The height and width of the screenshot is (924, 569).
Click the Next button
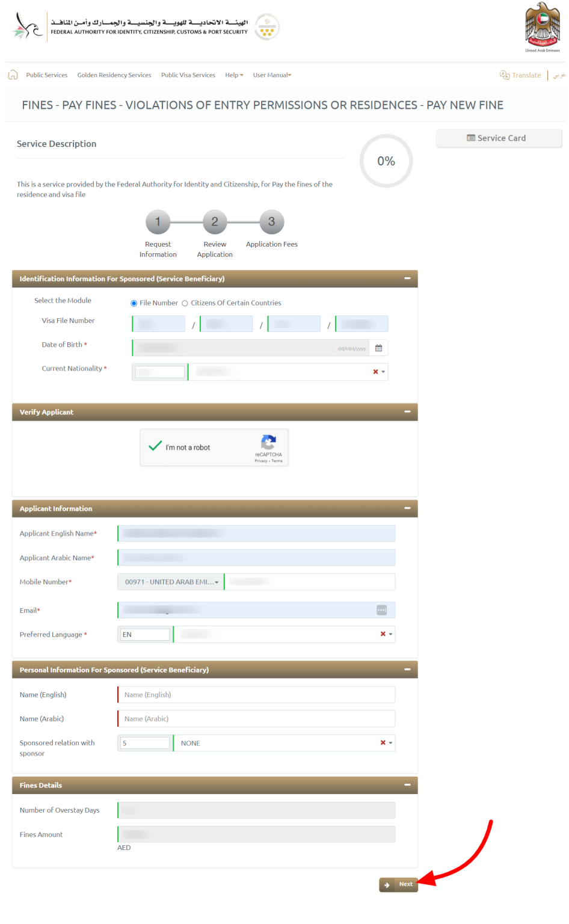tap(398, 884)
